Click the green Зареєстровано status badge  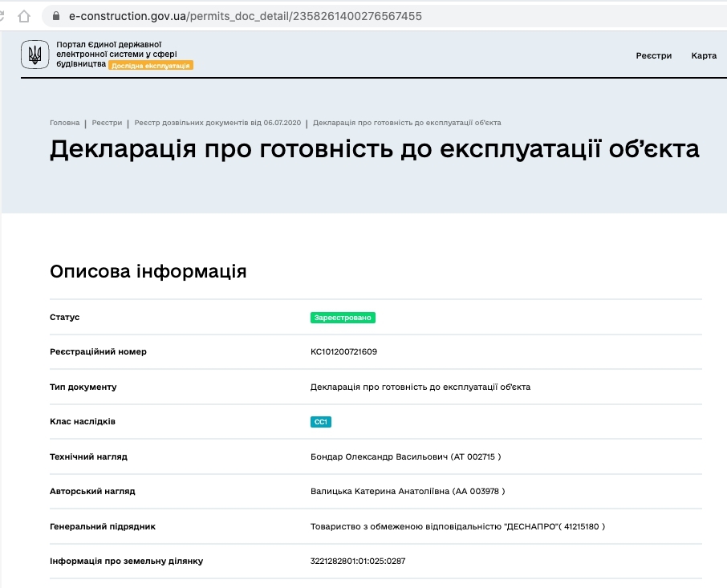click(x=343, y=318)
